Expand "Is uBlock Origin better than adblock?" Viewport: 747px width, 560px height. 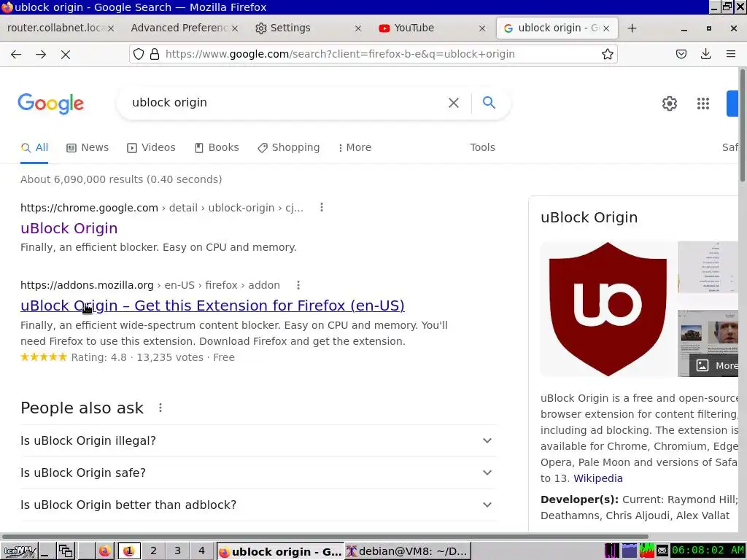[x=258, y=505]
